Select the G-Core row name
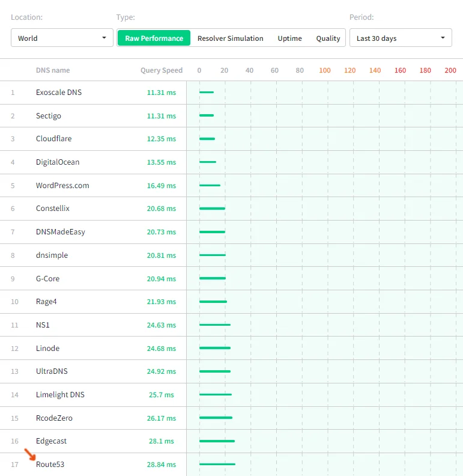463x476 pixels. click(47, 278)
